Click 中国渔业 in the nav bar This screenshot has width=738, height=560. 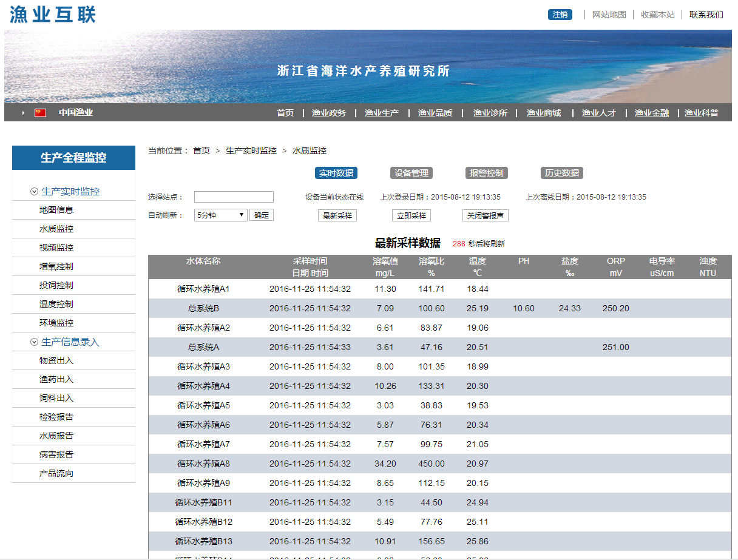coord(76,113)
